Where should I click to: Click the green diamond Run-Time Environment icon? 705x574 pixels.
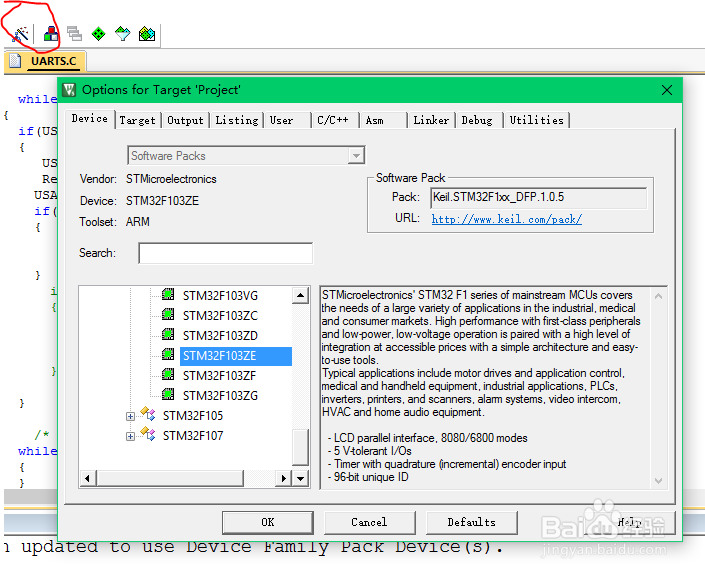click(x=98, y=34)
